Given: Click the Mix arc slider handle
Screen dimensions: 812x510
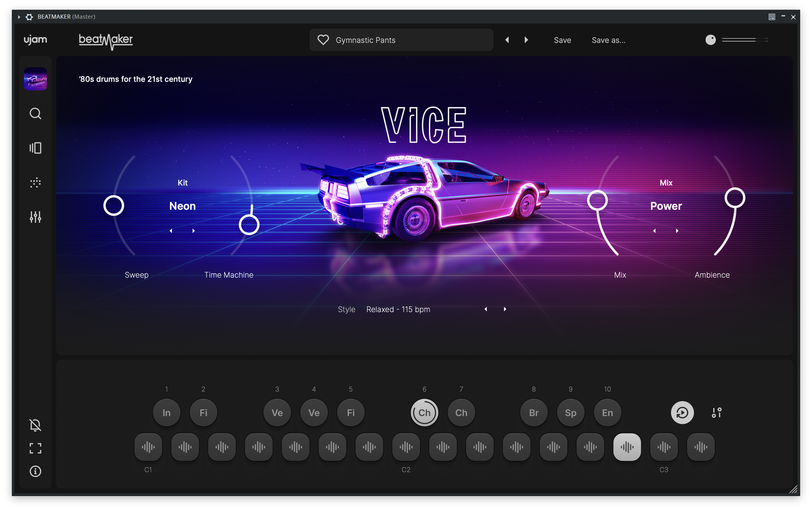Looking at the screenshot, I should 597,201.
